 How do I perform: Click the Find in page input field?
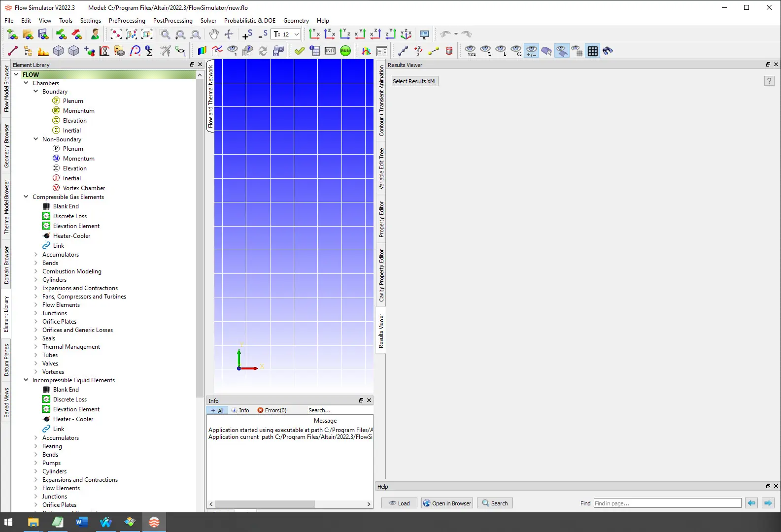point(667,503)
